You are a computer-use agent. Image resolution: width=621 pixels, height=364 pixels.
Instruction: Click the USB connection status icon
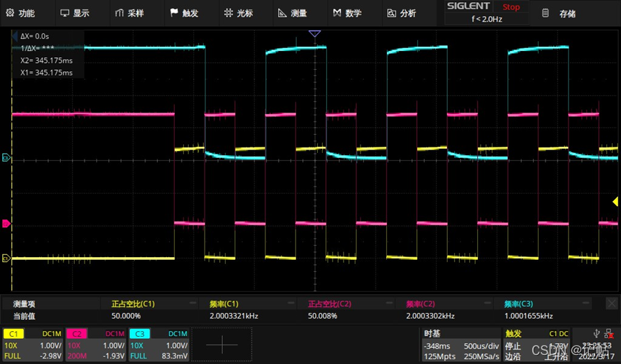[x=597, y=334]
